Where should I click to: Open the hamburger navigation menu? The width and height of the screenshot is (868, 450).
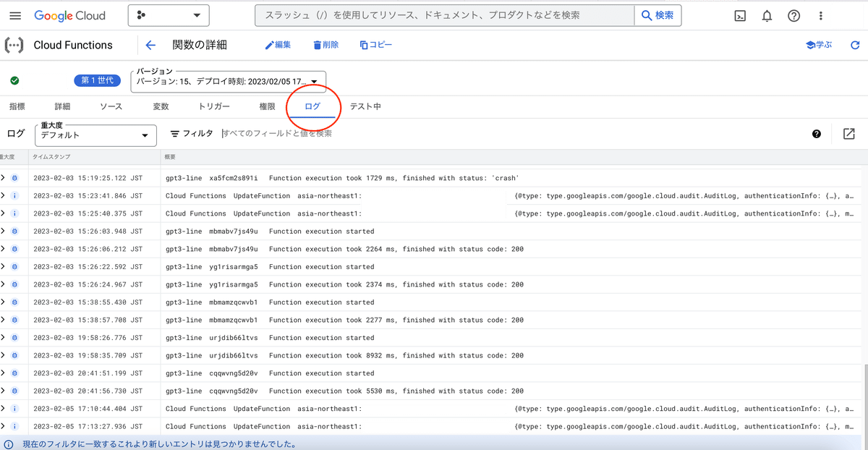coord(15,15)
